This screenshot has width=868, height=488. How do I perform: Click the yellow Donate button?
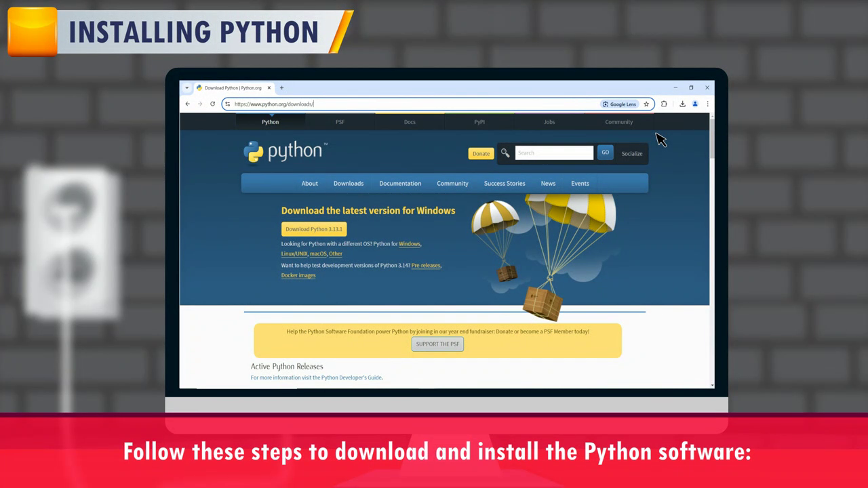tap(481, 153)
